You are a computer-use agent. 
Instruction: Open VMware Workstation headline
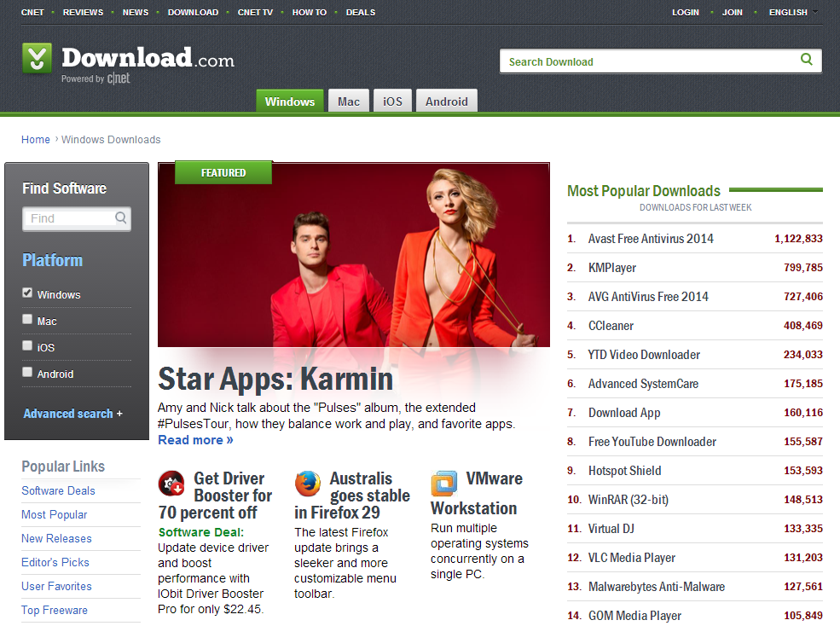(477, 493)
